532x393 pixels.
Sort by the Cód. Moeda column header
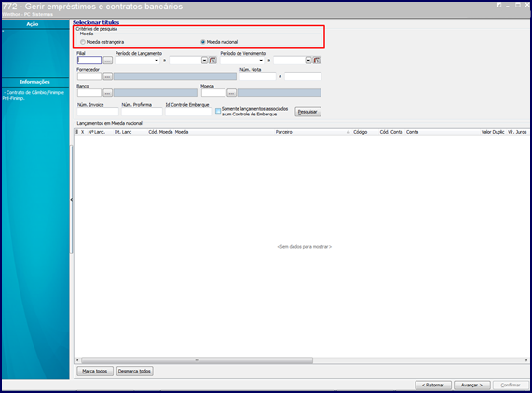(x=160, y=132)
